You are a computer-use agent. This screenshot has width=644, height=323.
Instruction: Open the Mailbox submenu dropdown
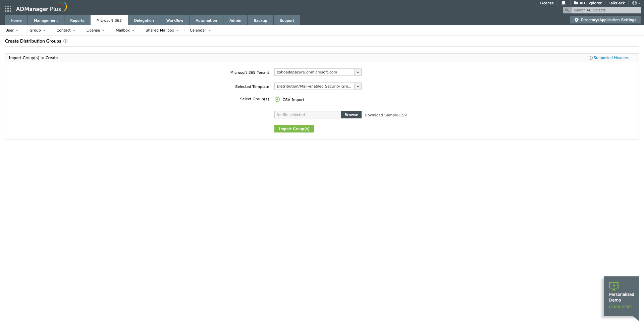click(125, 30)
